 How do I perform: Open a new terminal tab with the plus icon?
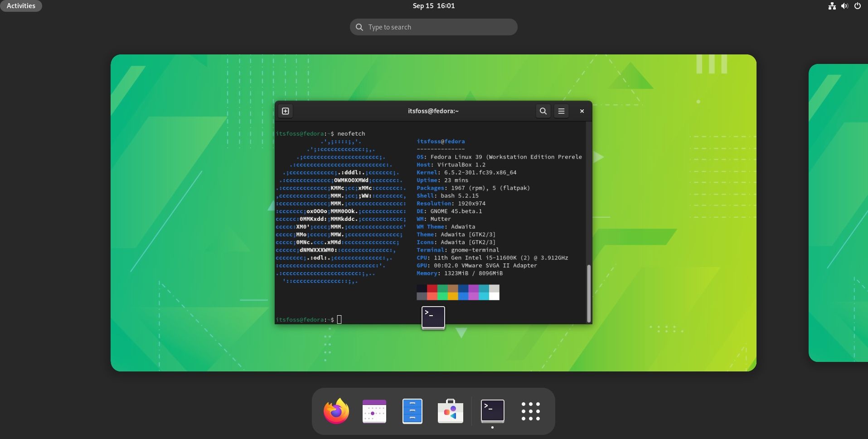[285, 111]
